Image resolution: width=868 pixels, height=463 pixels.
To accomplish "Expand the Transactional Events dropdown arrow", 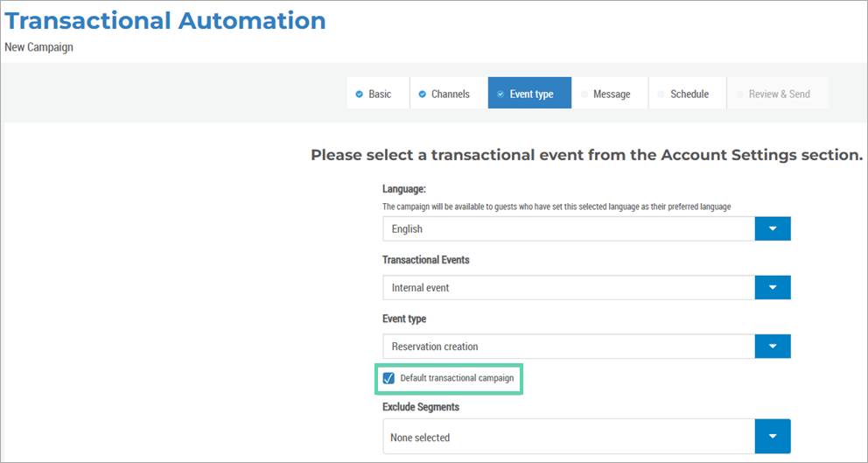I will tap(773, 287).
